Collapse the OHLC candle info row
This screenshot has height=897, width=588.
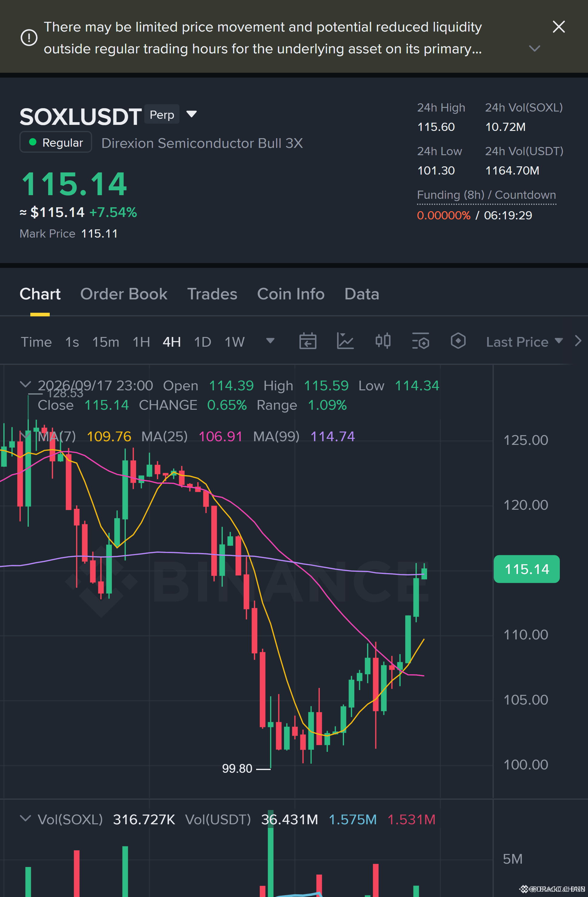25,385
